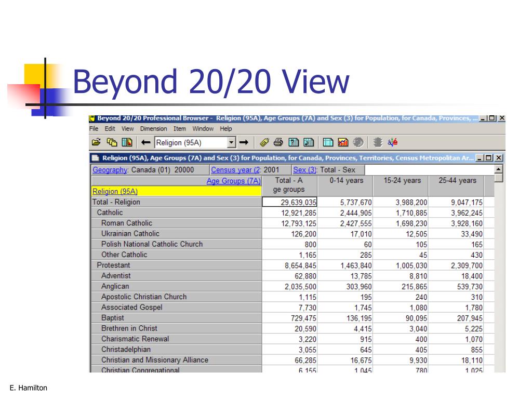
Task: Click the cell with value 207,945
Action: [456, 318]
